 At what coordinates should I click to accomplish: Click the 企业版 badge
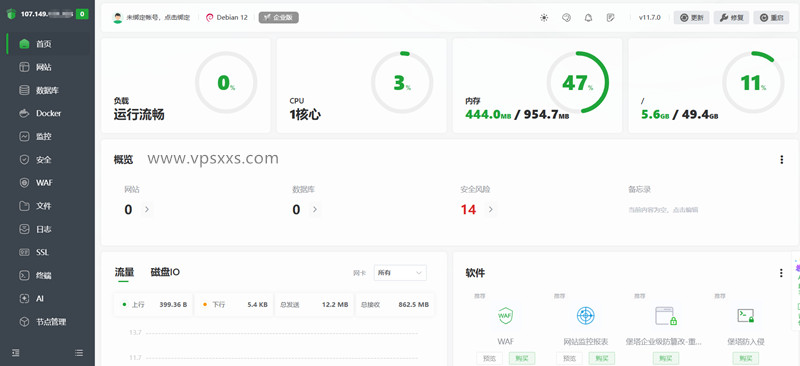pyautogui.click(x=279, y=17)
